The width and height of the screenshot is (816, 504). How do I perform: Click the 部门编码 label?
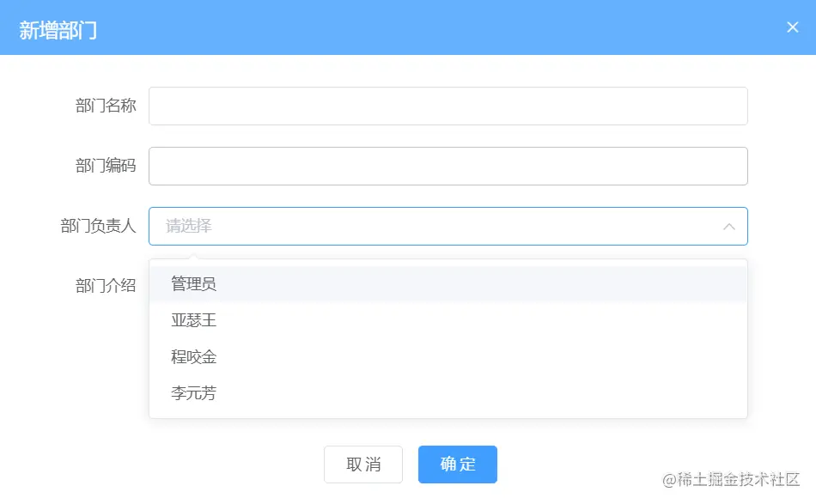[x=106, y=166]
